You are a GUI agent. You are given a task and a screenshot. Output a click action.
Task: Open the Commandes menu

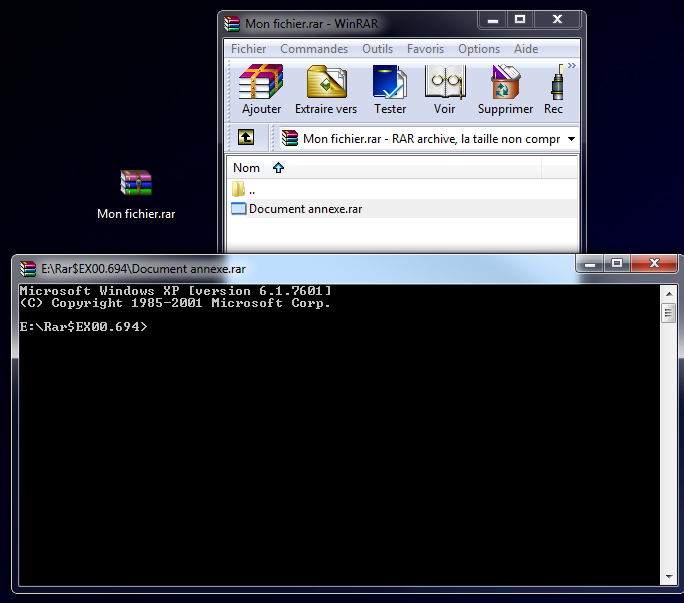point(314,49)
